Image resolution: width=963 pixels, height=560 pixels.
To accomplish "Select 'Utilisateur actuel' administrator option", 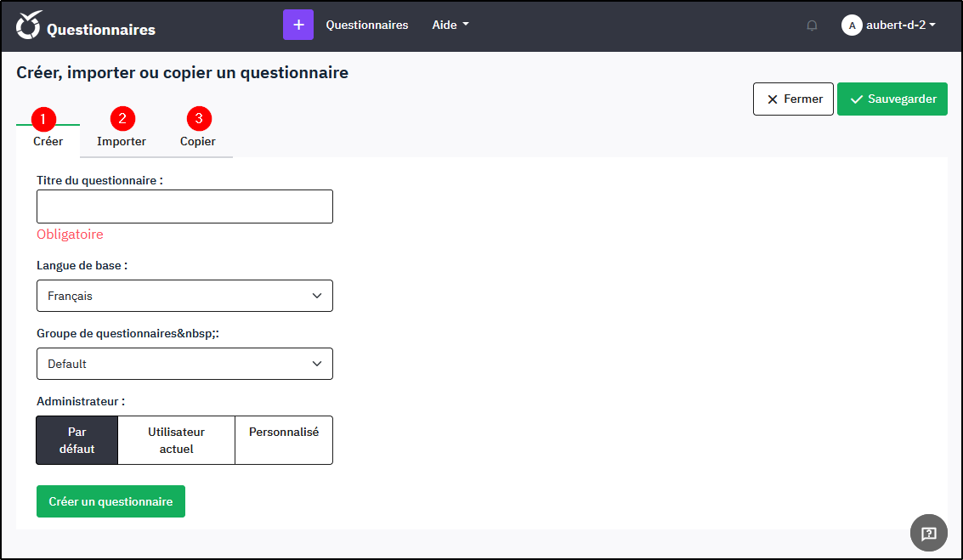I will pyautogui.click(x=176, y=440).
